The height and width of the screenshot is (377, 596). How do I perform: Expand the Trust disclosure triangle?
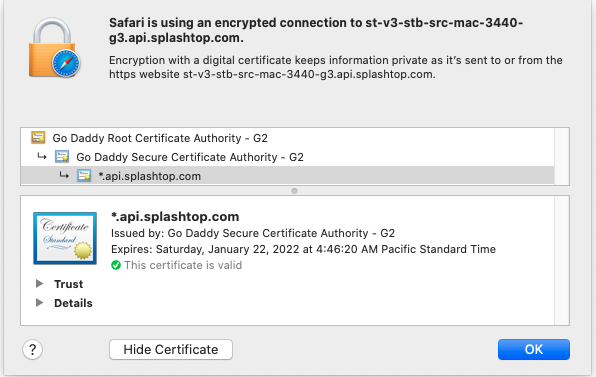[x=39, y=284]
